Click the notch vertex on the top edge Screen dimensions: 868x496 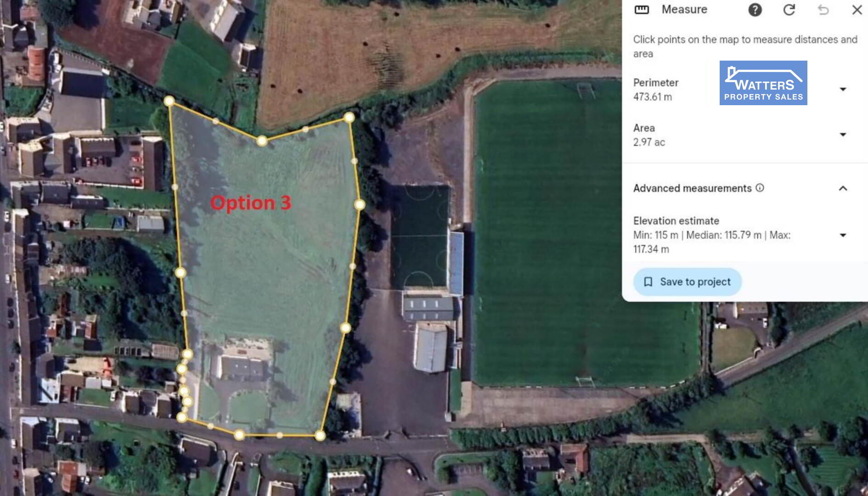[x=262, y=141]
